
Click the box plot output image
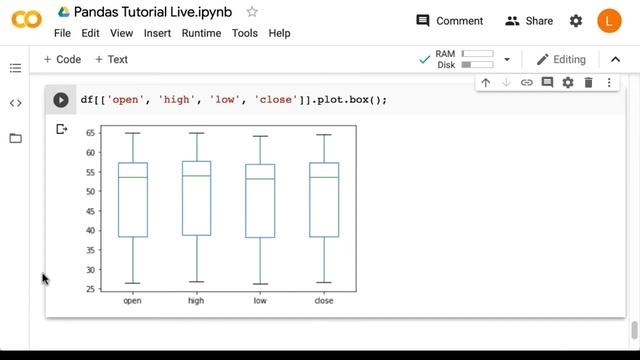(220, 215)
